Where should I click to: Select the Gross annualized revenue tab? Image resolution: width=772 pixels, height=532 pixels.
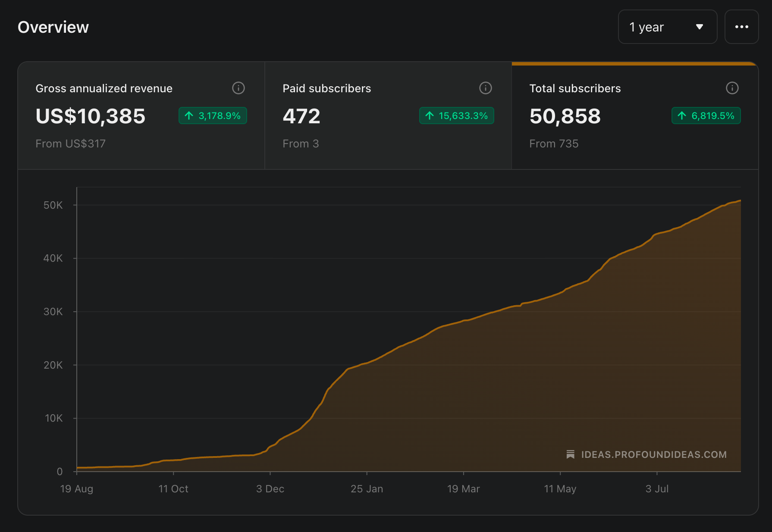pyautogui.click(x=141, y=116)
